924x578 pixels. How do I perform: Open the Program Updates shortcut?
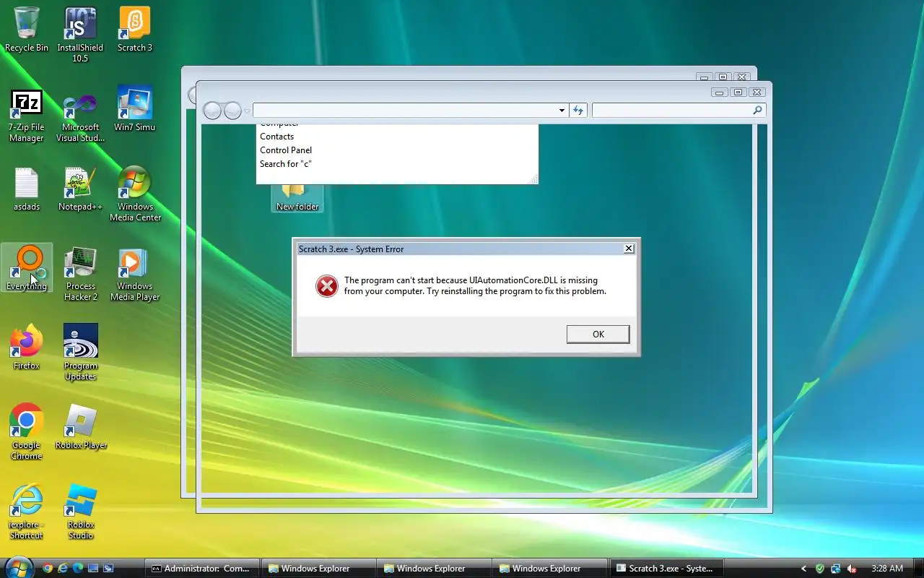tap(80, 353)
